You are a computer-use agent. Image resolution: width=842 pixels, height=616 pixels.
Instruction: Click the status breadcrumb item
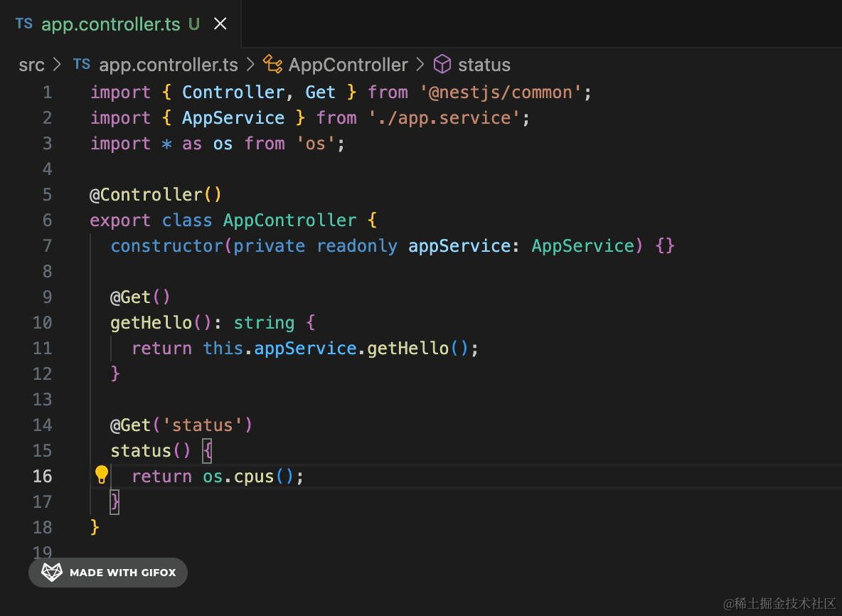[484, 65]
